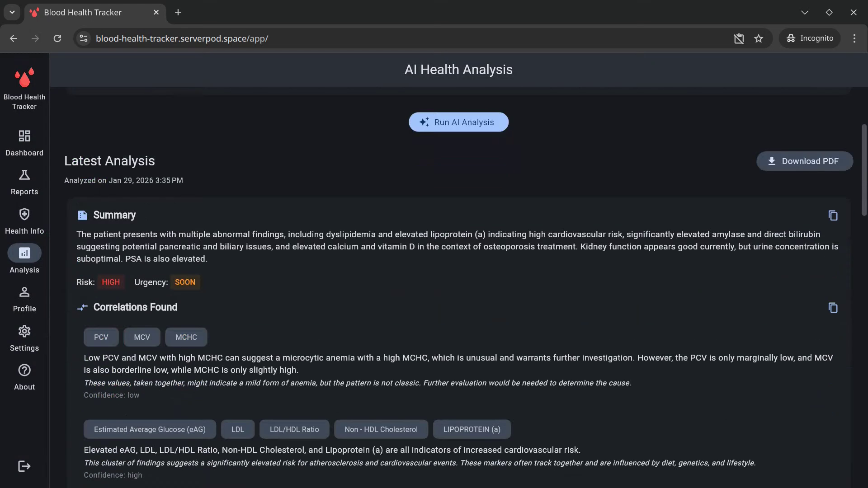This screenshot has height=488, width=868.
Task: Open the tab search dropdown arrow
Action: point(12,12)
